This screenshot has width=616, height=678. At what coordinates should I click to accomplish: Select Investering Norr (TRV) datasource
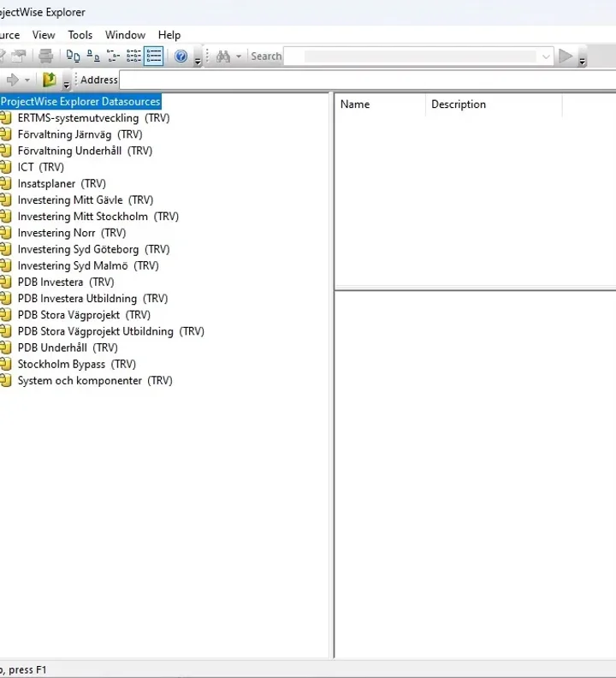(x=72, y=233)
